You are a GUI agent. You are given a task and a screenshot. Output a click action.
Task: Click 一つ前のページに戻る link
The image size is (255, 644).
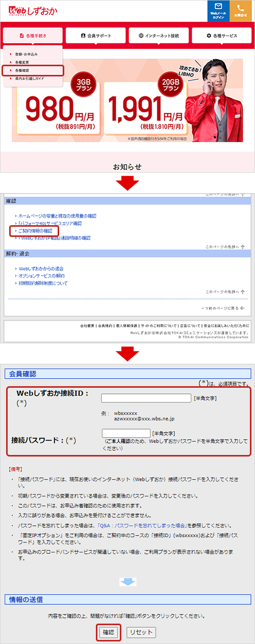[223, 308]
